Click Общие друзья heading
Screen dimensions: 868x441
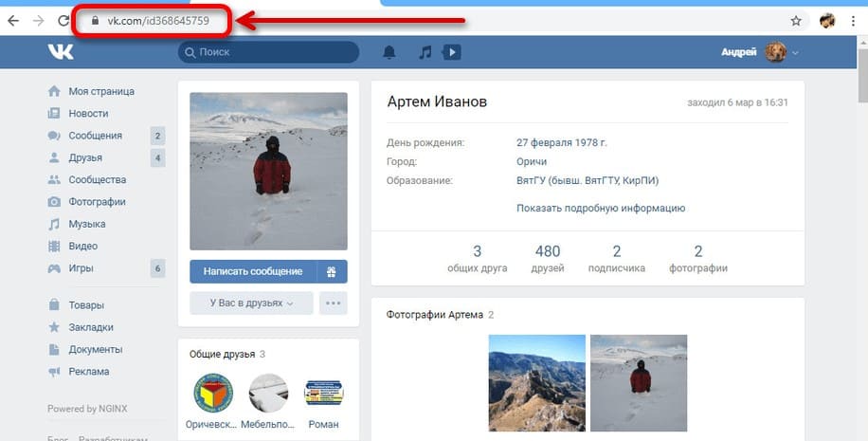[x=222, y=354]
